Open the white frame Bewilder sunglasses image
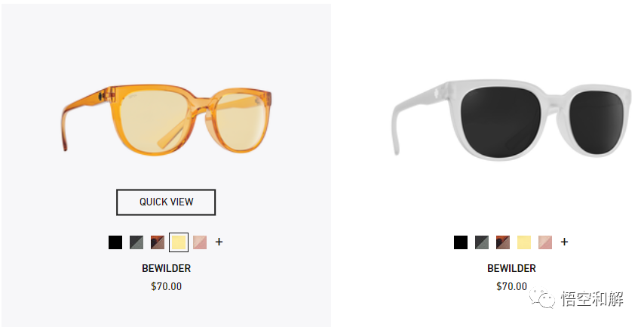Screen dimensions: 644x327 tap(511, 119)
